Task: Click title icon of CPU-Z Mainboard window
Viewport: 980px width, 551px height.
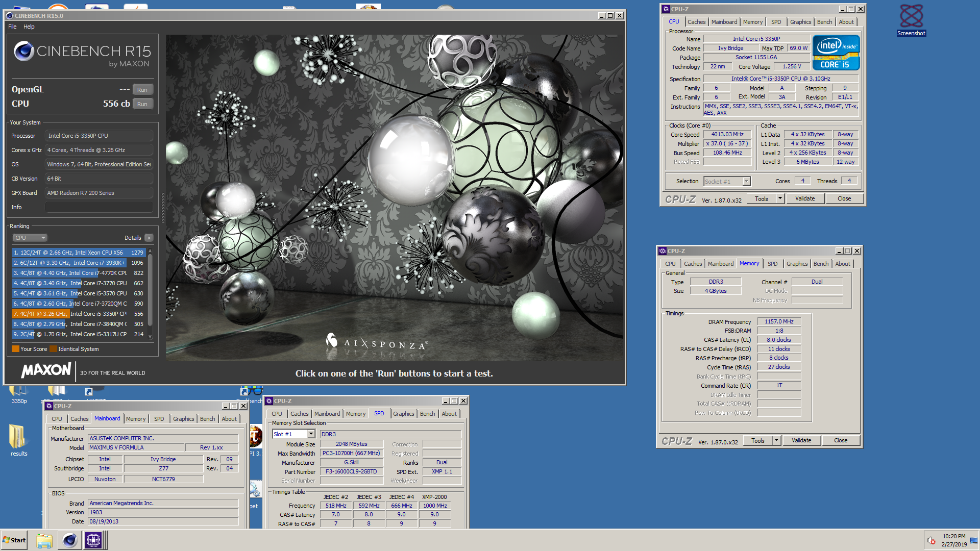Action: click(x=49, y=406)
